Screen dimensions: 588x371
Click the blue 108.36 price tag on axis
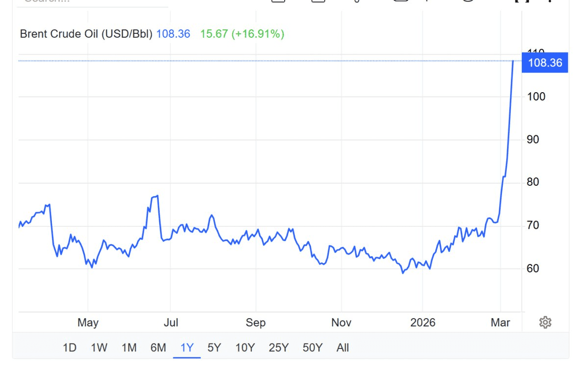(545, 63)
